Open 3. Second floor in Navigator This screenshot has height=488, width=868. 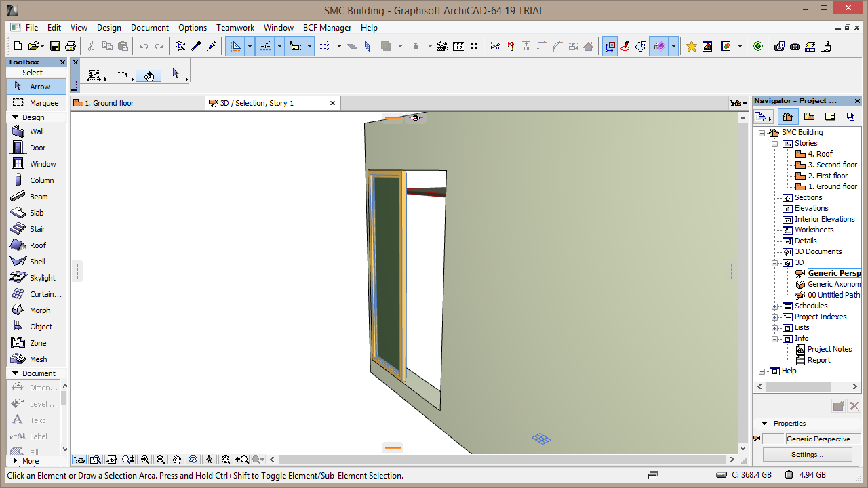(832, 165)
